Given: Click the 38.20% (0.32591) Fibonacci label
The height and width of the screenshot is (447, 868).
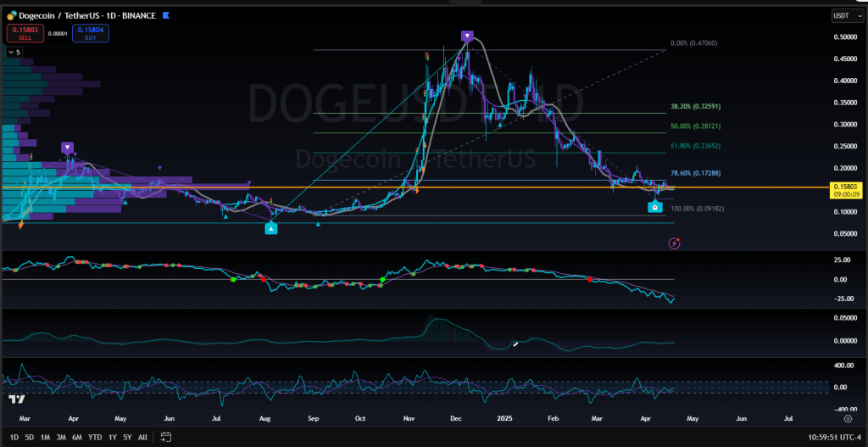Looking at the screenshot, I should (x=695, y=106).
